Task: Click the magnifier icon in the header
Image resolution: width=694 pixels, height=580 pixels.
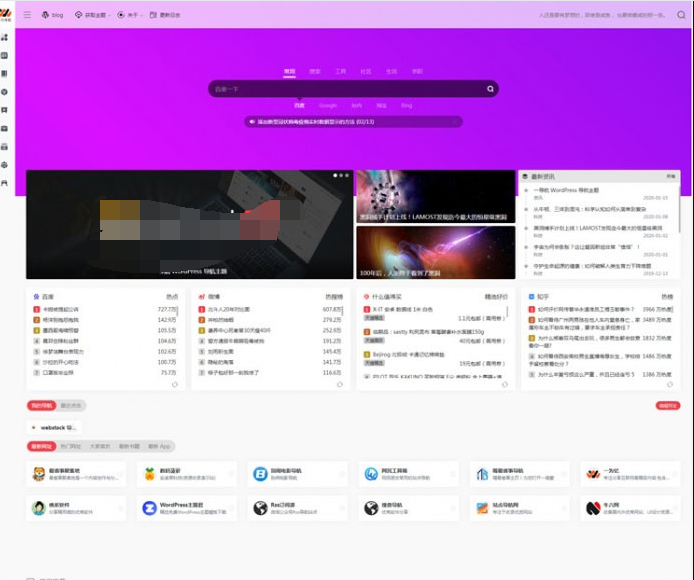Action: tap(681, 16)
